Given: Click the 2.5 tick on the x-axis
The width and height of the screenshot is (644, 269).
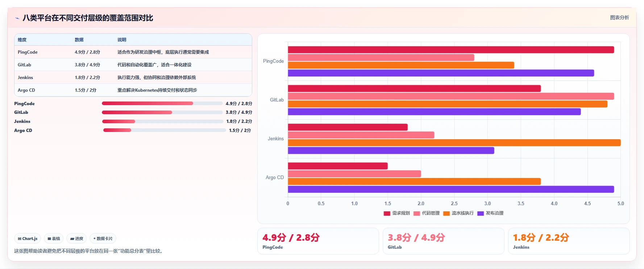Looking at the screenshot, I should (454, 204).
